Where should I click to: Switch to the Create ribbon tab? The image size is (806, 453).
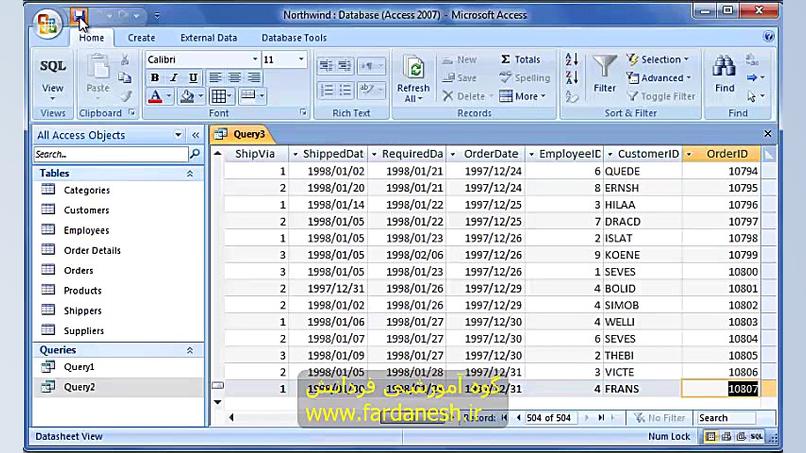[x=141, y=38]
